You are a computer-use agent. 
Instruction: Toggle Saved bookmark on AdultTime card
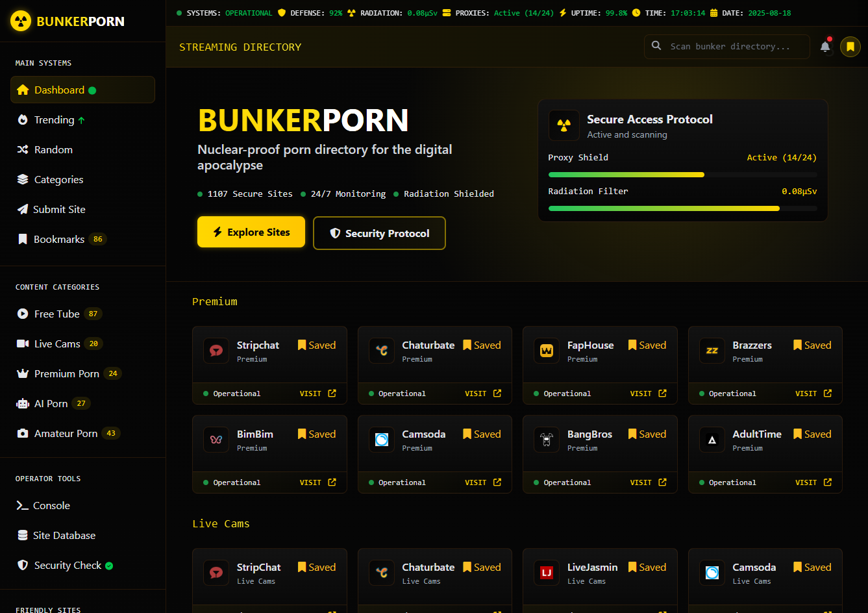click(x=812, y=434)
